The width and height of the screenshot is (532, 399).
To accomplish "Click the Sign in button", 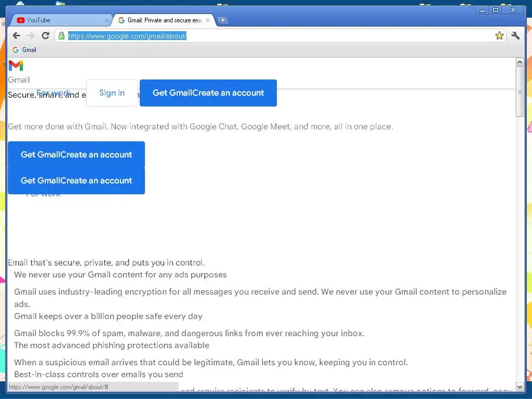I will pos(112,93).
